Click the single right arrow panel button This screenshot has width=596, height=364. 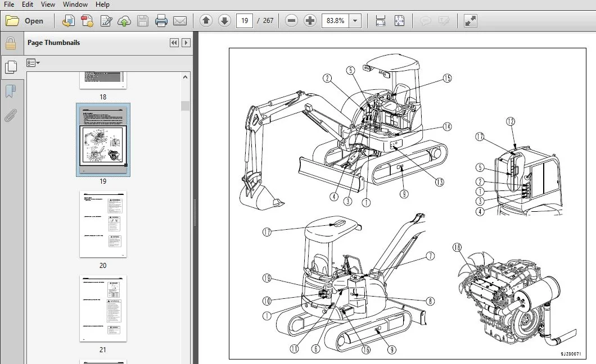(186, 43)
